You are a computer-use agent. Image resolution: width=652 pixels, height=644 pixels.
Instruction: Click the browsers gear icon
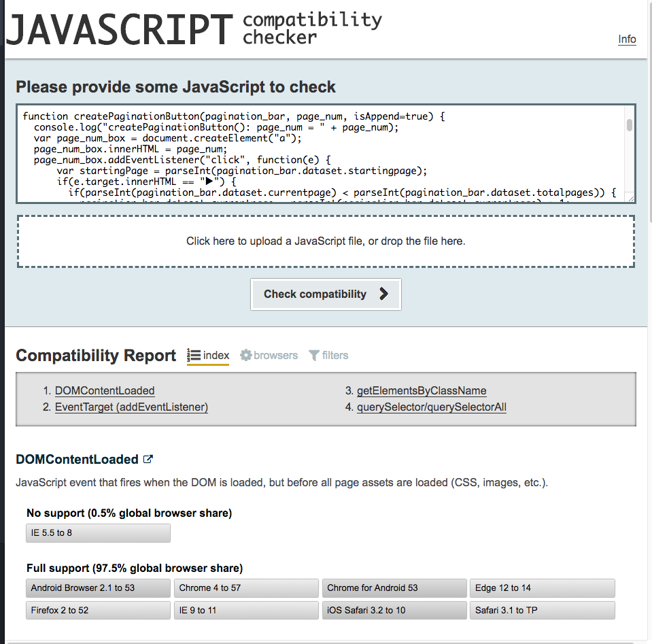pyautogui.click(x=245, y=355)
